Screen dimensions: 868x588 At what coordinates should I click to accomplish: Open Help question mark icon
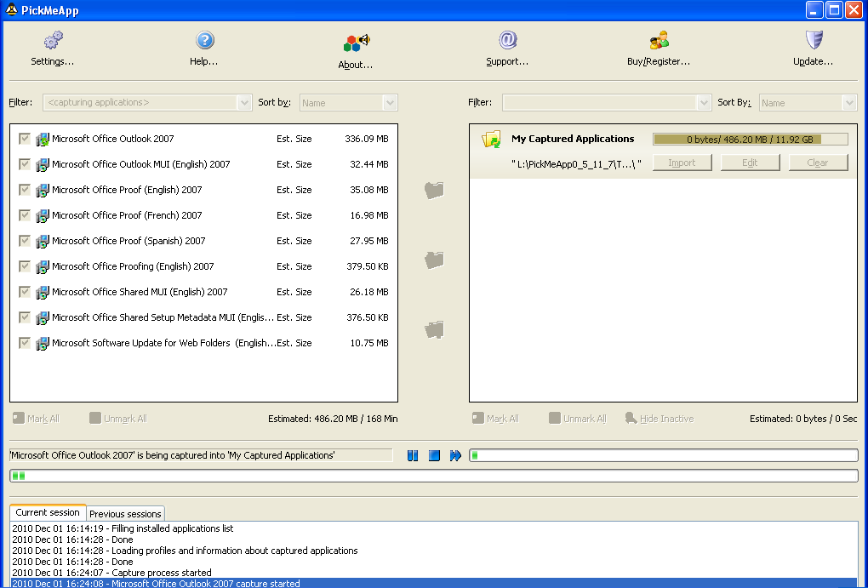(x=205, y=40)
